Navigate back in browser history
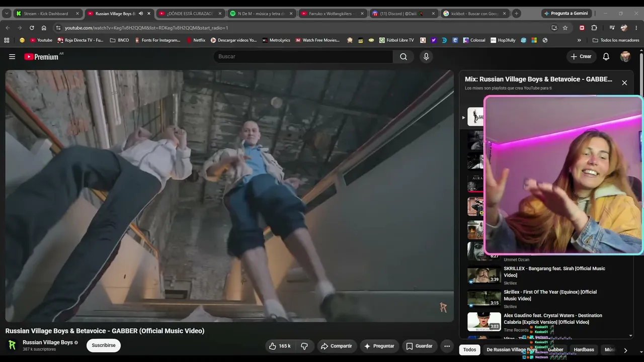This screenshot has height=362, width=644. pos(8,28)
